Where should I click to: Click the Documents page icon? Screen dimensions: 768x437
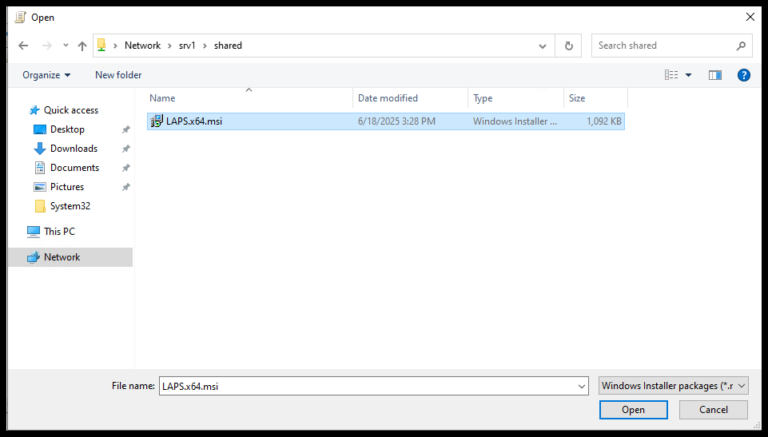(x=40, y=168)
